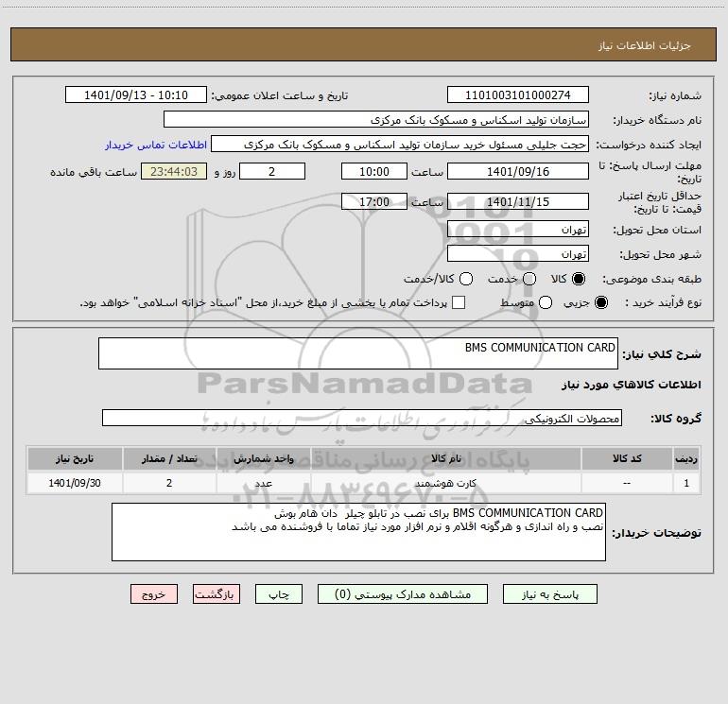The height and width of the screenshot is (704, 728).
Task: Click the public announcement date field 1401/09/13
Action: (136, 94)
